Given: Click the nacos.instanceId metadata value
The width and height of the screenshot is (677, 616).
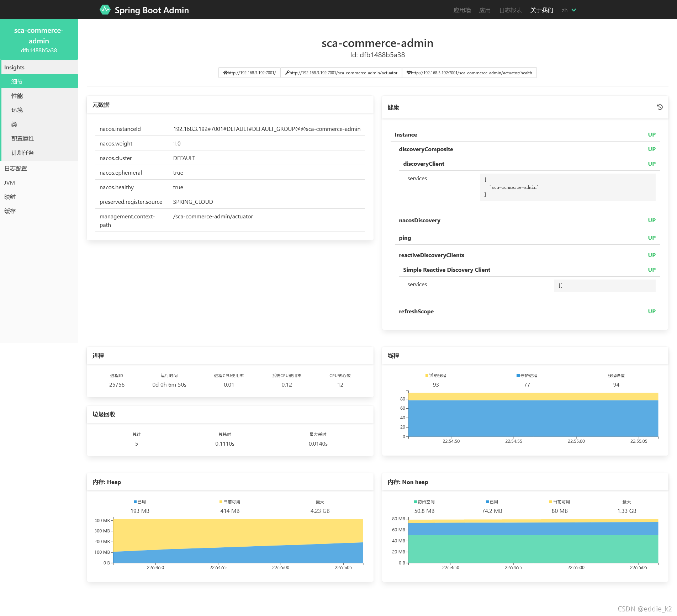Looking at the screenshot, I should click(267, 129).
